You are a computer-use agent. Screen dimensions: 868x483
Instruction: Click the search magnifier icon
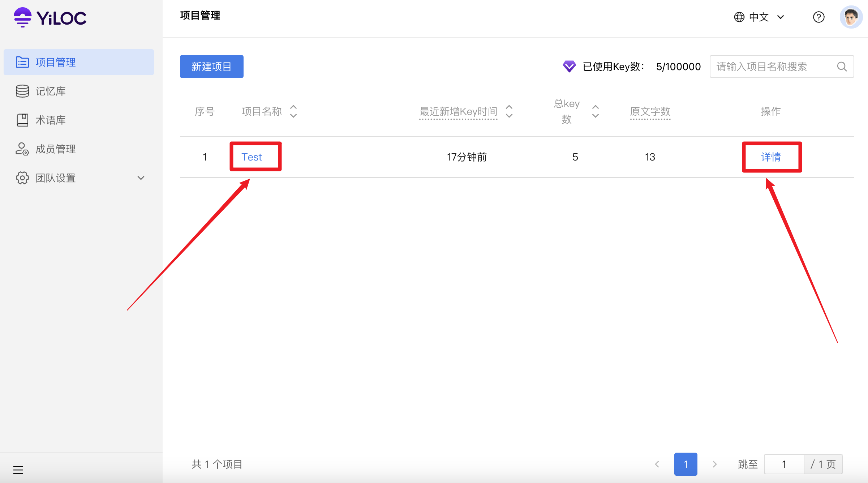click(842, 67)
